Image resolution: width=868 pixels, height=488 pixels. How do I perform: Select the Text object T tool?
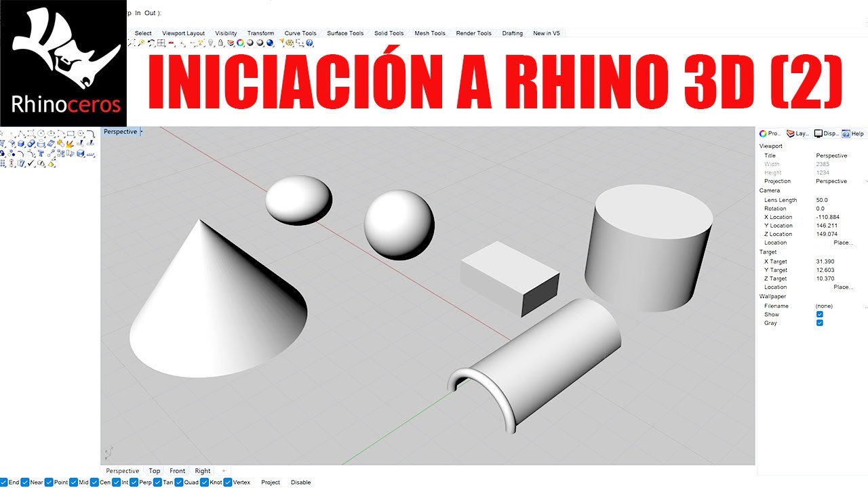coord(41,153)
